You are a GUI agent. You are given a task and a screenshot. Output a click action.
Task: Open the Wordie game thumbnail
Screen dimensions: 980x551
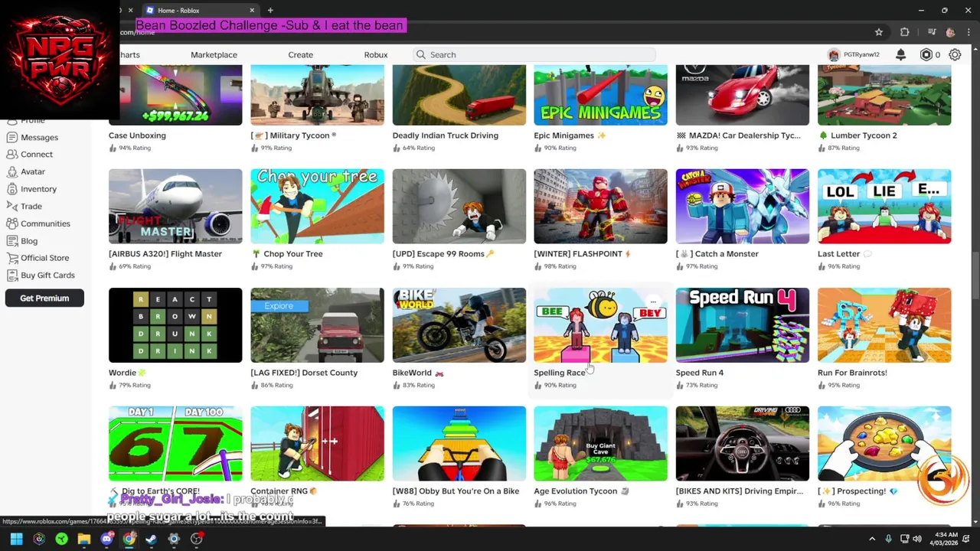click(175, 325)
